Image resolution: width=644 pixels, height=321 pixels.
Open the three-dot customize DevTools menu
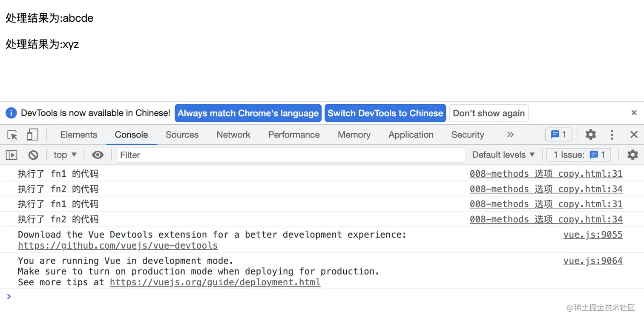click(612, 135)
